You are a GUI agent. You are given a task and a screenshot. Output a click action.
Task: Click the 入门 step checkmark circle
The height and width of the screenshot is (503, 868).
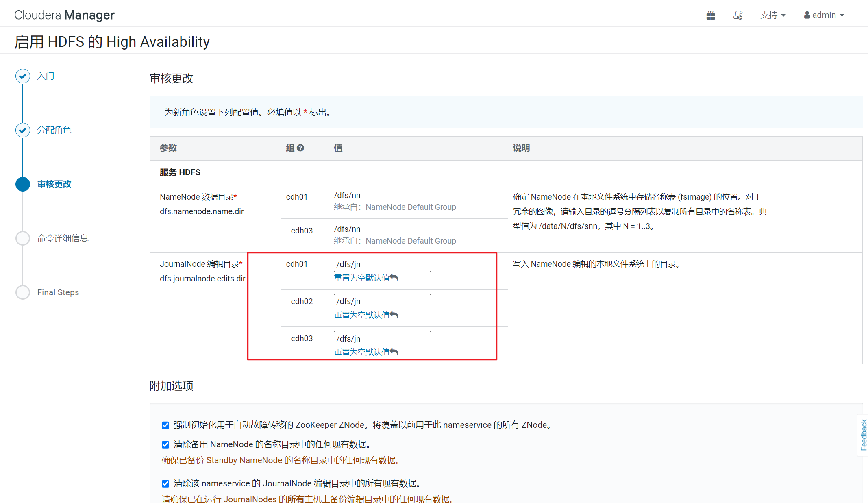[23, 76]
